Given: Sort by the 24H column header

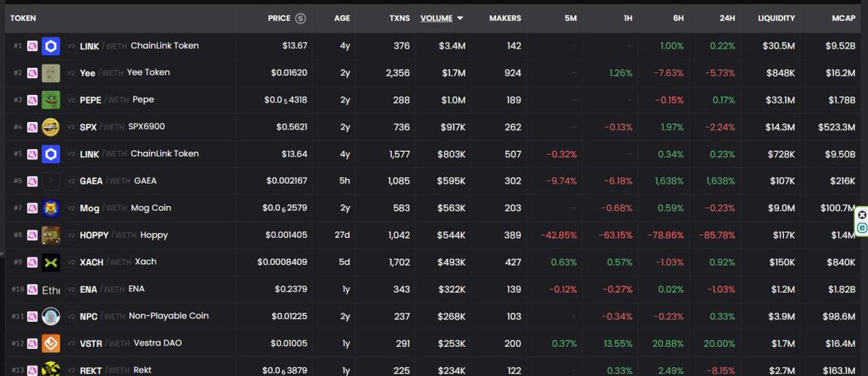Looking at the screenshot, I should point(727,18).
